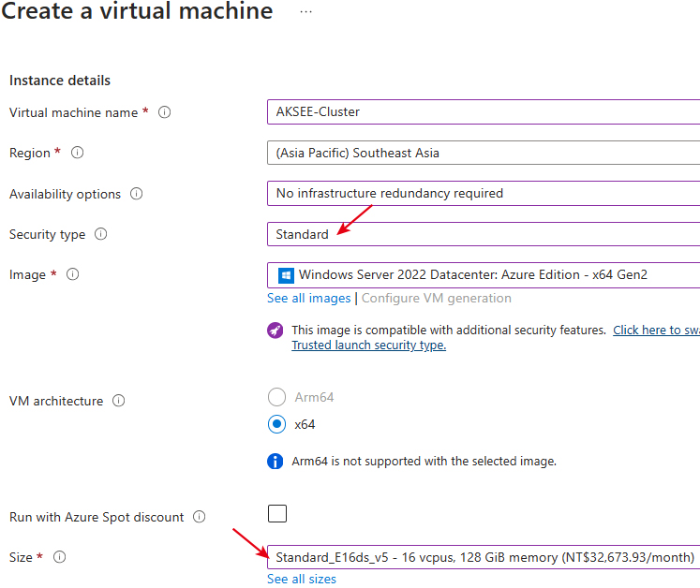Image resolution: width=700 pixels, height=588 pixels.
Task: Click the 'Arm64 is not supported' notice text
Action: pyautogui.click(x=424, y=461)
